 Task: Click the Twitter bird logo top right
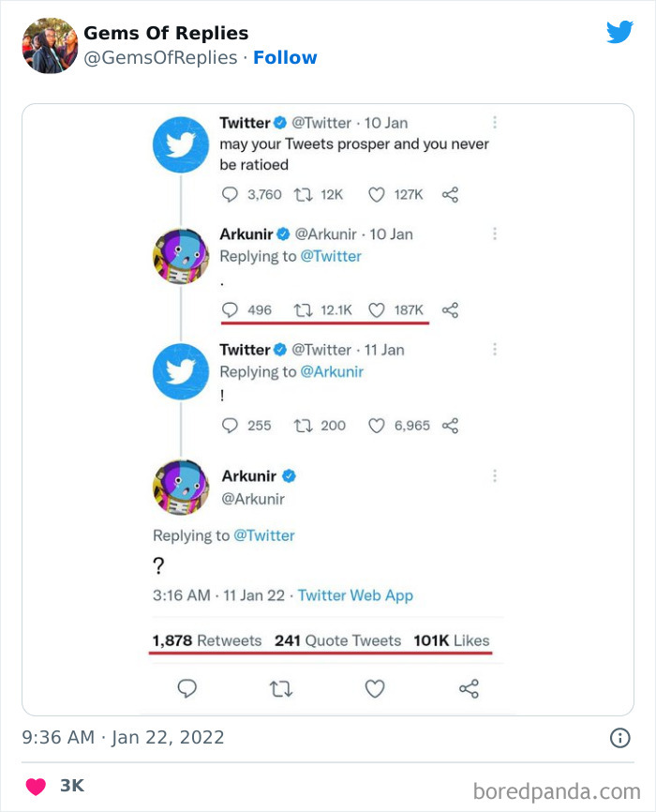(x=619, y=32)
